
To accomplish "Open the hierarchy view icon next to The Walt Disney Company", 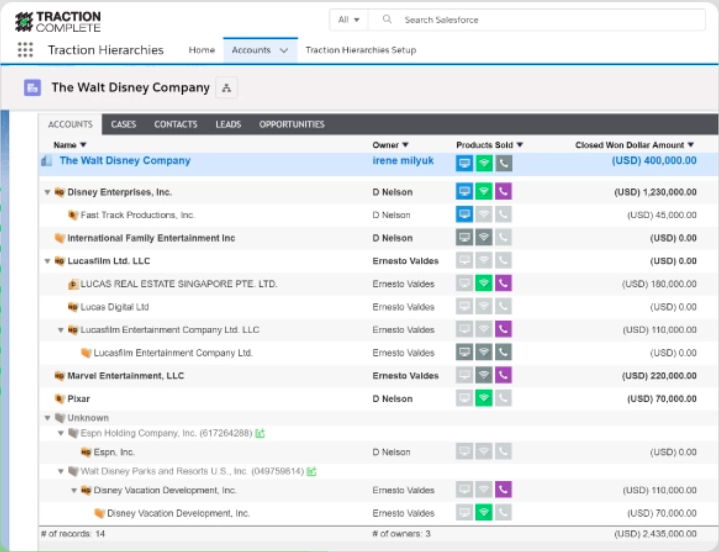I will click(x=226, y=88).
